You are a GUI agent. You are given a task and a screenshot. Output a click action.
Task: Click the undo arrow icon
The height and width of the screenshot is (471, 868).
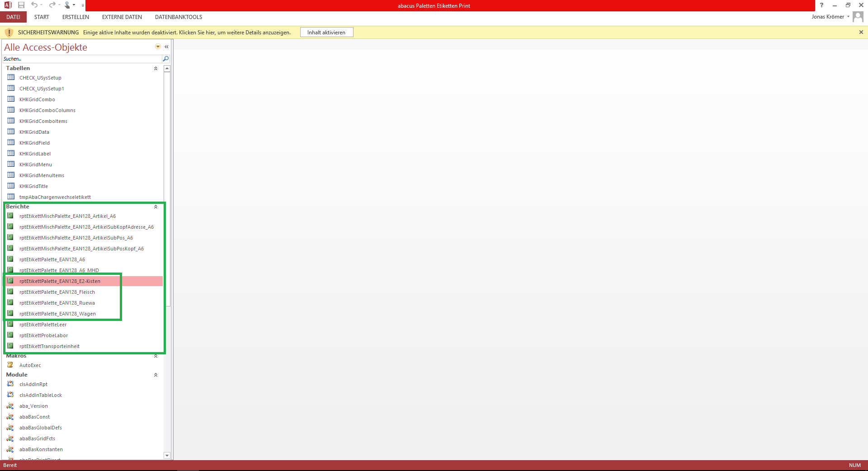(34, 5)
